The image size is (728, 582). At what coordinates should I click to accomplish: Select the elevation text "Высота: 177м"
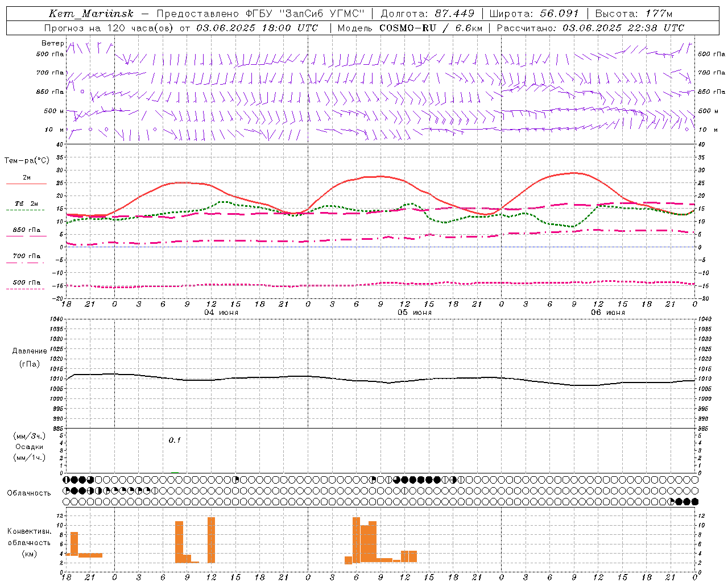coord(634,14)
